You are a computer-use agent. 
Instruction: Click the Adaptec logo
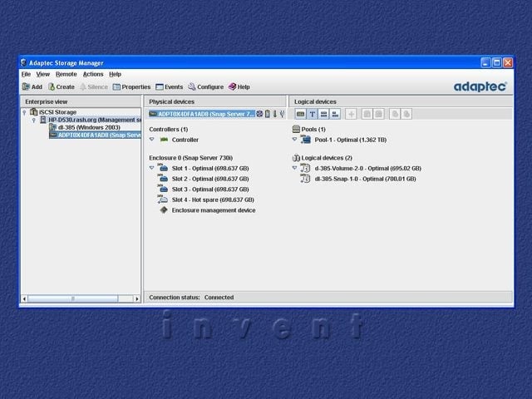[x=480, y=86]
